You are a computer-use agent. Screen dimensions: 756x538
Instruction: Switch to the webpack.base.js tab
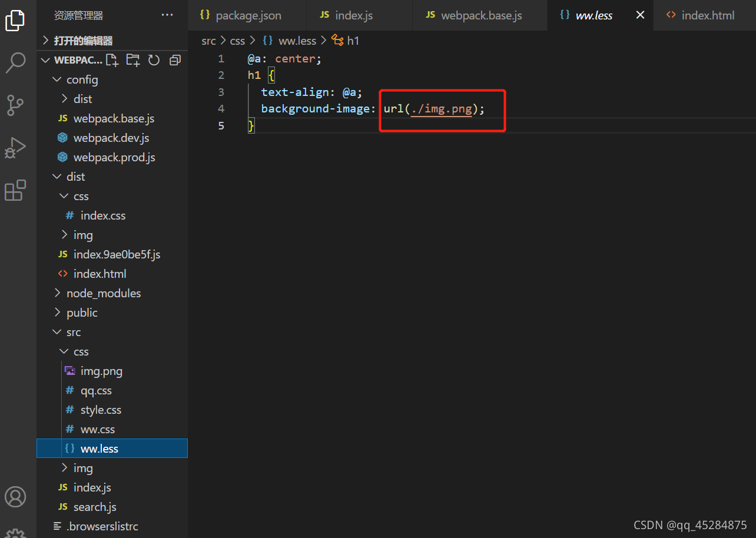pyautogui.click(x=480, y=15)
